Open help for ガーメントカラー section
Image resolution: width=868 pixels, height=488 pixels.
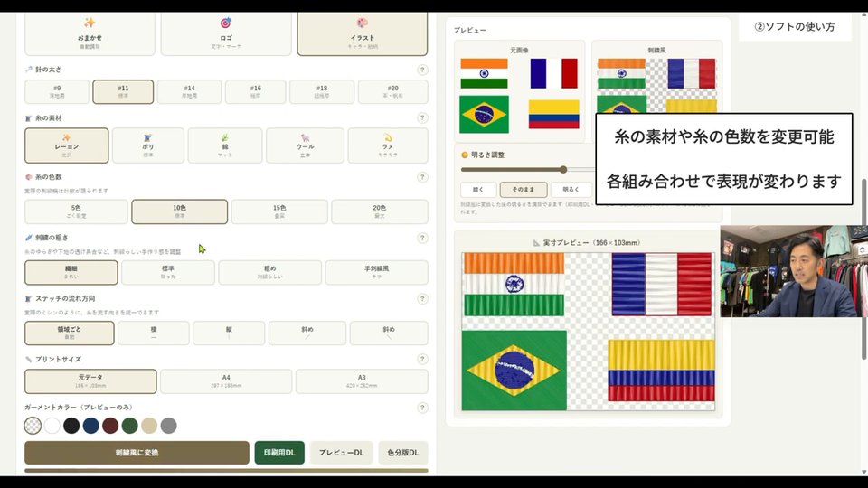[x=422, y=408]
